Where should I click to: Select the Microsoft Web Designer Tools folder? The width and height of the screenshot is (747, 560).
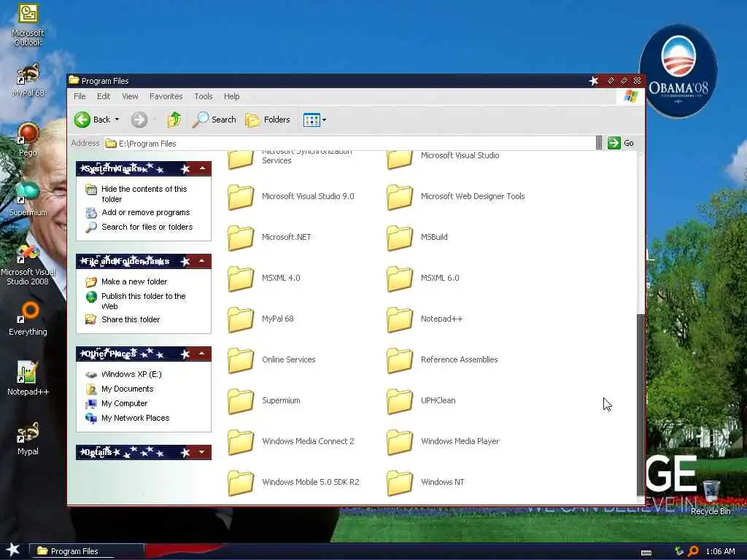(456, 197)
